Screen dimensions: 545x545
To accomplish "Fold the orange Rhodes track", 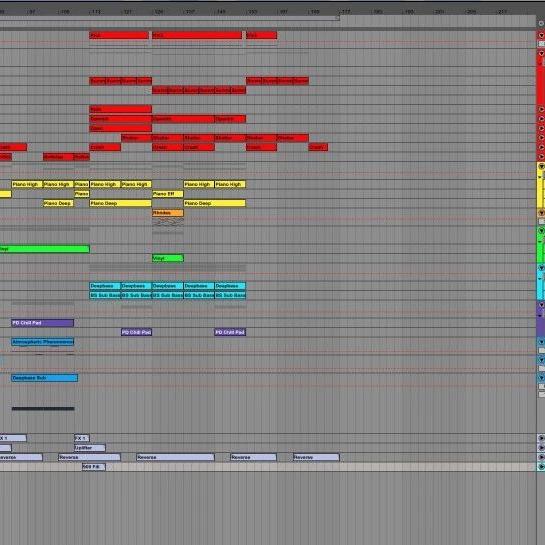I will [541, 212].
